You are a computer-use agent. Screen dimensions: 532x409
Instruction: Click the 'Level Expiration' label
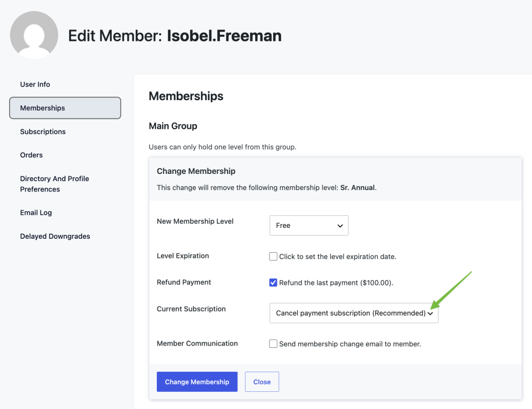(x=183, y=256)
